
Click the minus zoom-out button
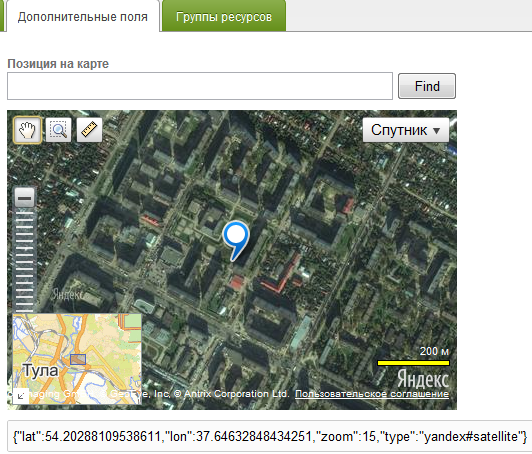(24, 198)
